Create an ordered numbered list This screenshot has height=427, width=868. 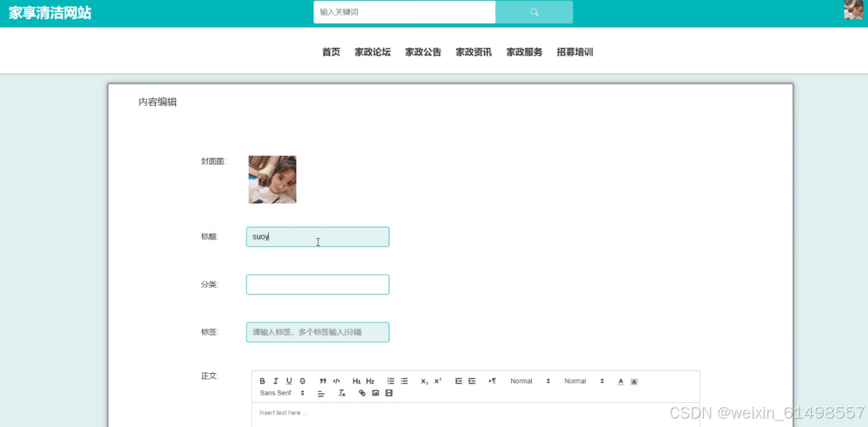coord(391,381)
